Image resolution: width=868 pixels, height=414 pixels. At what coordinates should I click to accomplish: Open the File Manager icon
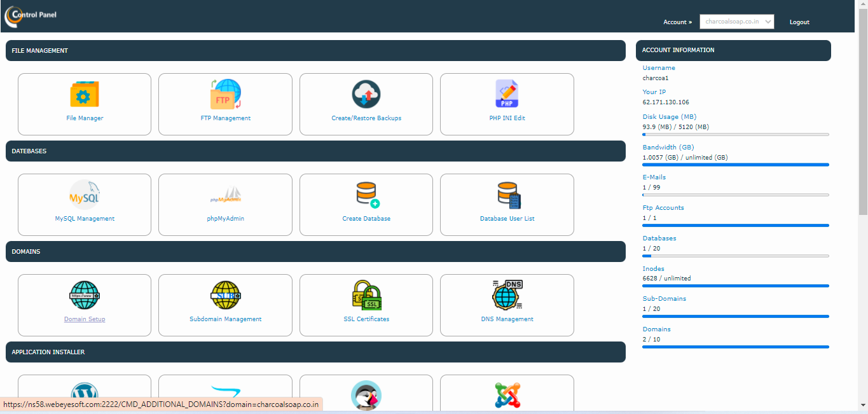pos(85,94)
